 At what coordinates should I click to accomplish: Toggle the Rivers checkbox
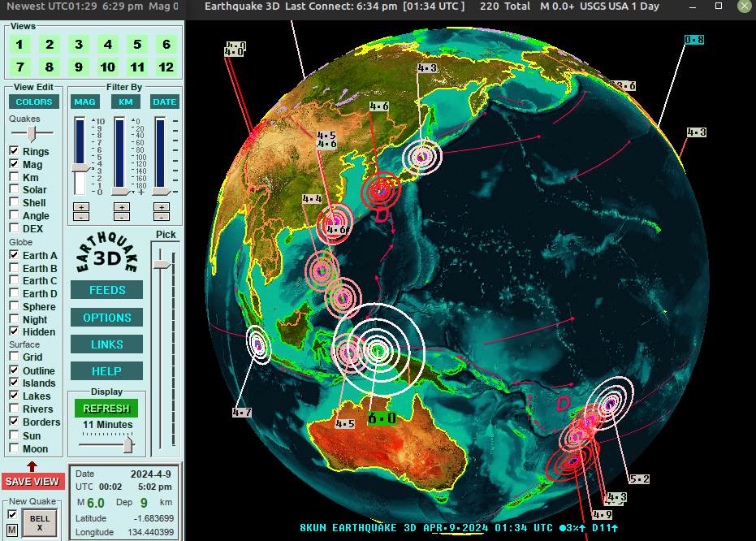[14, 409]
